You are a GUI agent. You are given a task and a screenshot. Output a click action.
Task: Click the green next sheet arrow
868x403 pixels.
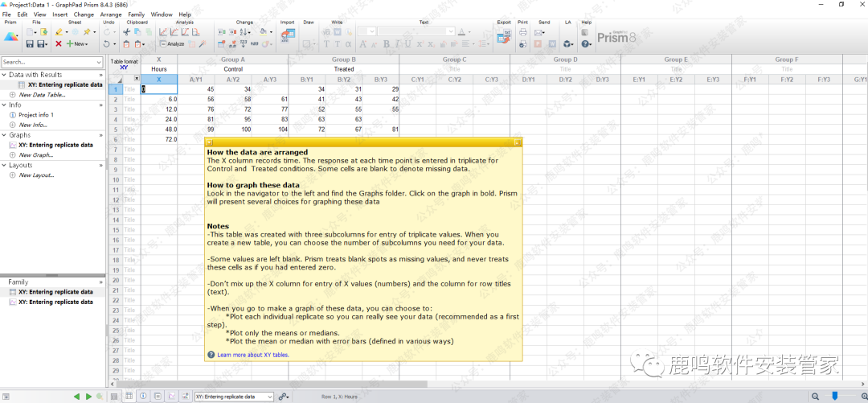(88, 397)
